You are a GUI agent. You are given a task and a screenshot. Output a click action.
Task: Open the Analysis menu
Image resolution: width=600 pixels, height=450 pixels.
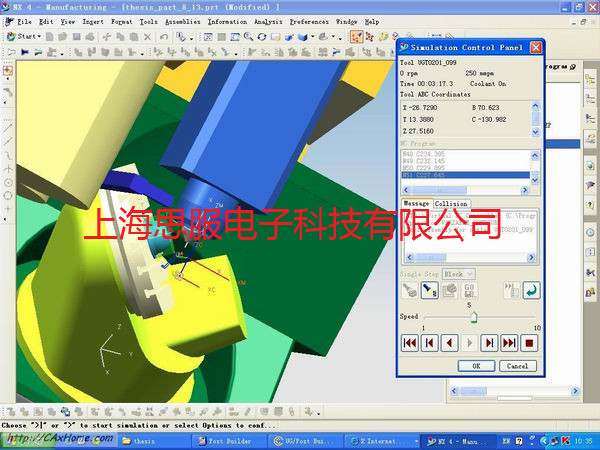[267, 20]
